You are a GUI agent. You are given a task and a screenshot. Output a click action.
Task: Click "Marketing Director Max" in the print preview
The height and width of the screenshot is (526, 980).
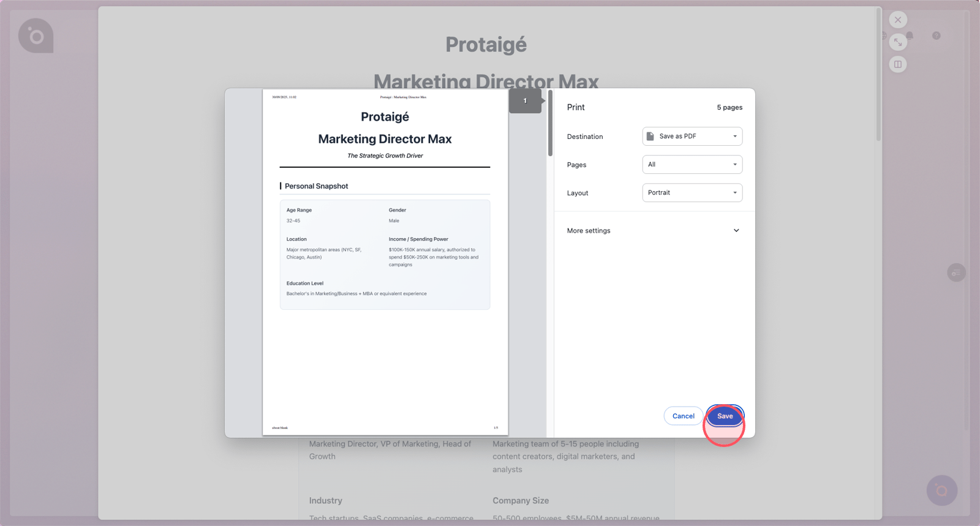(x=385, y=139)
